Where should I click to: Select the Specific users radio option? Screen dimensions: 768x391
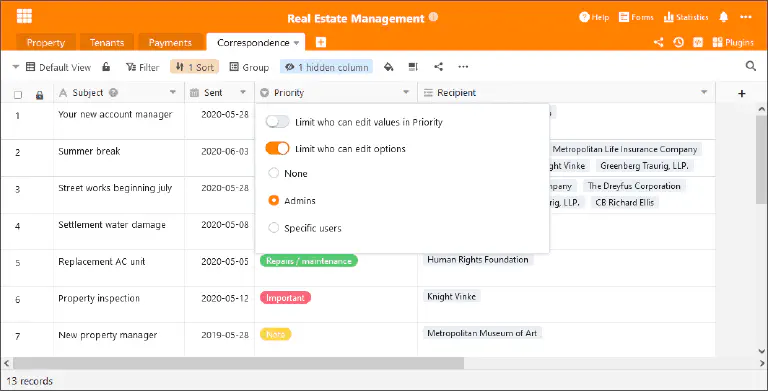click(x=274, y=227)
